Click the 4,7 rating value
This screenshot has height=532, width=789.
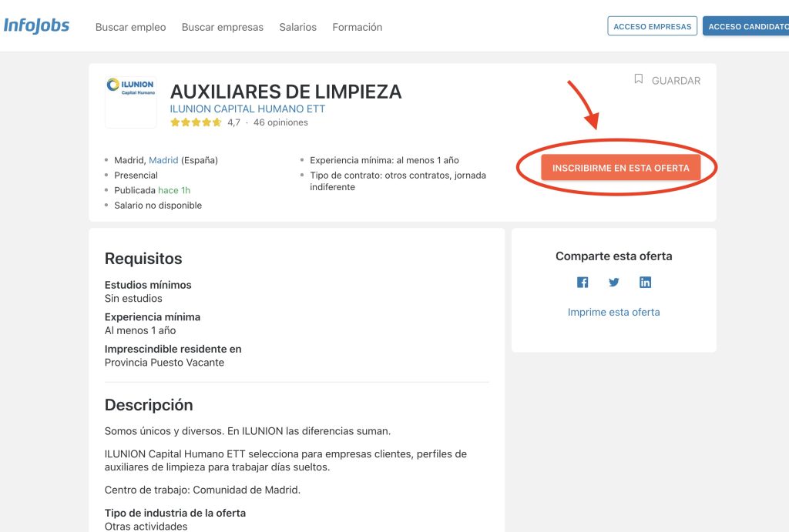pyautogui.click(x=233, y=122)
